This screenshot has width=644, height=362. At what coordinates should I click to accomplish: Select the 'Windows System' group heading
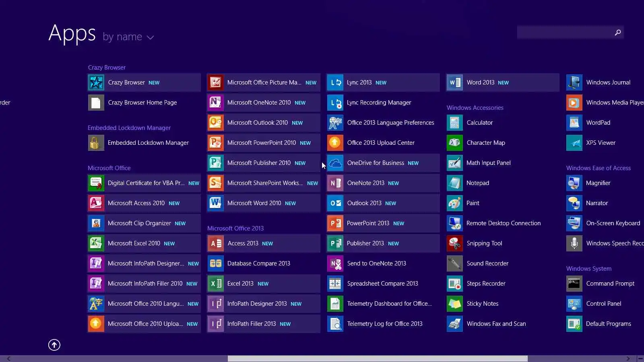click(x=589, y=268)
